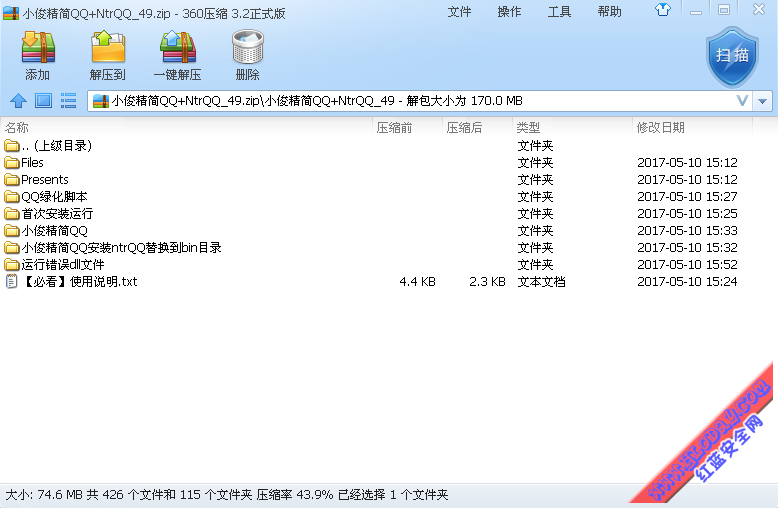778x508 pixels.
Task: Click the 文本文档 type cell
Action: click(x=541, y=282)
